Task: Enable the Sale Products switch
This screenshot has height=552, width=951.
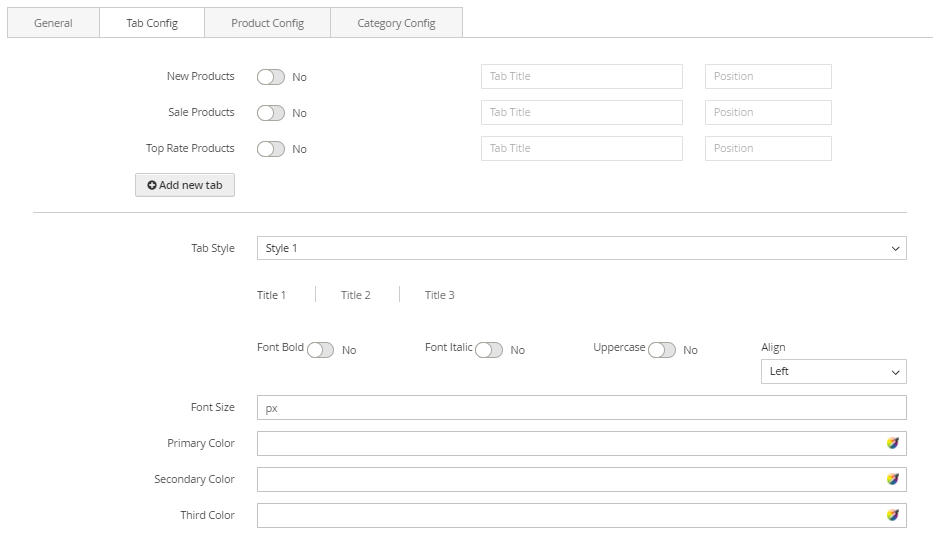Action: [x=270, y=113]
